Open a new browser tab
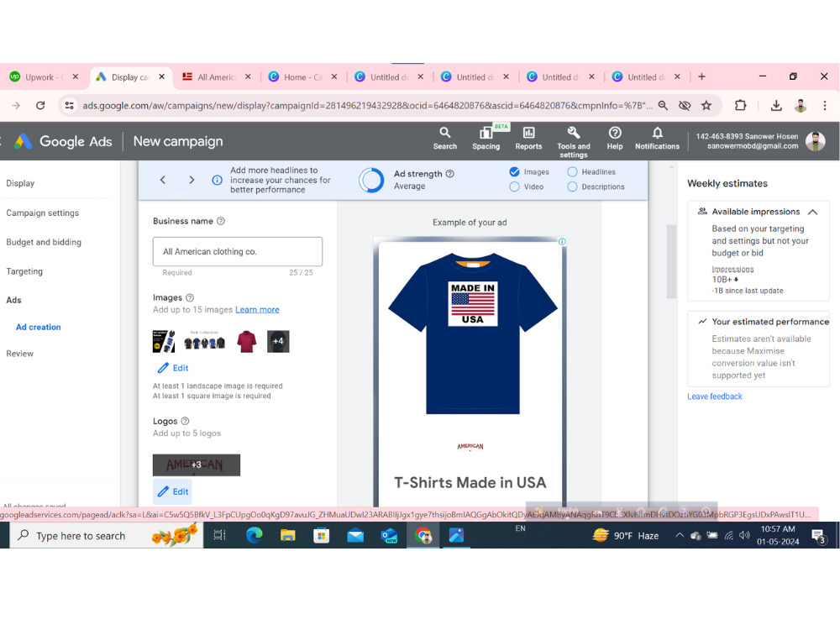Screen dimensions: 840x630 tap(701, 76)
